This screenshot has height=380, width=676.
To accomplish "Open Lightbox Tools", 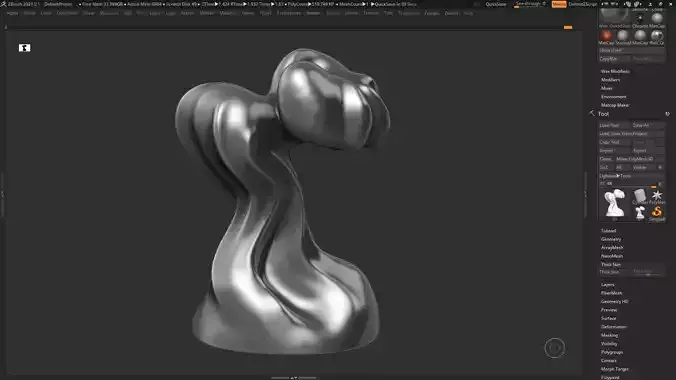I will tap(632, 176).
